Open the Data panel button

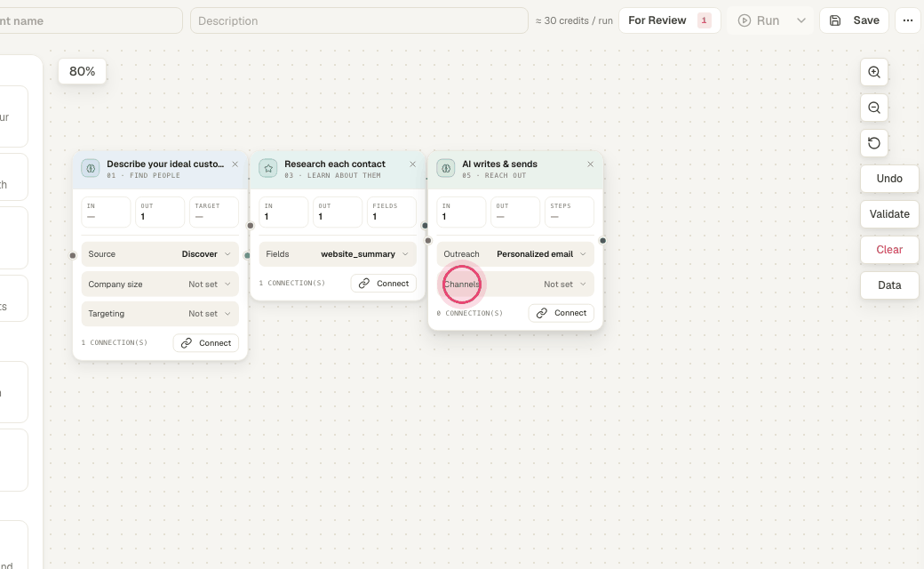pyautogui.click(x=889, y=285)
